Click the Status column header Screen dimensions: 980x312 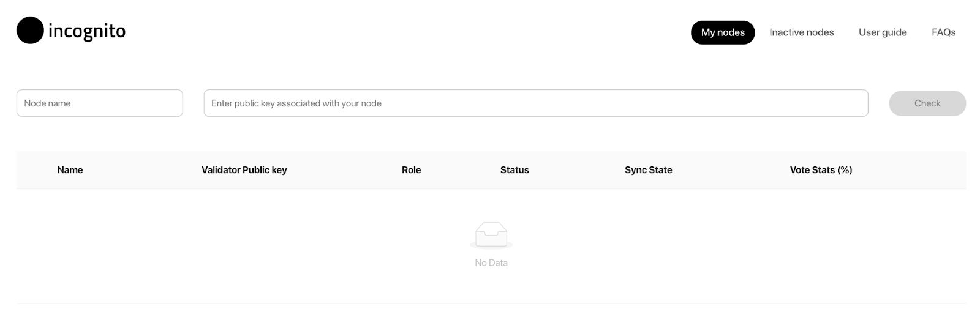pyautogui.click(x=514, y=170)
